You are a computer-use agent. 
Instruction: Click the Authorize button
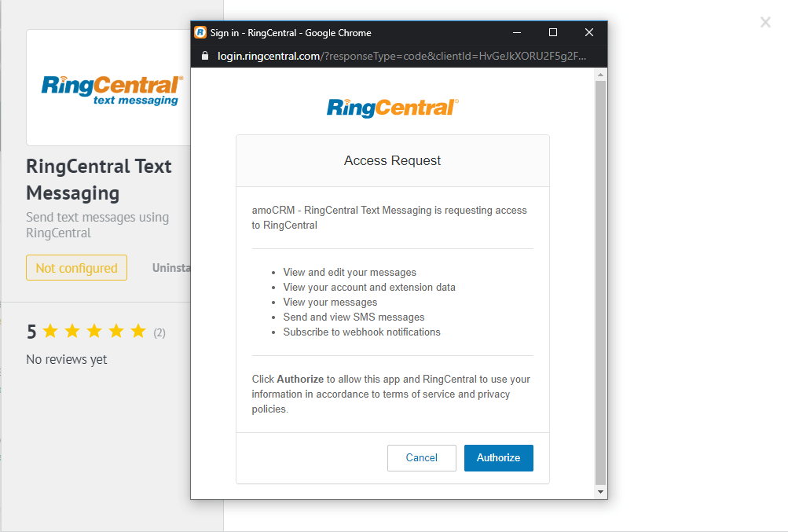tap(498, 457)
